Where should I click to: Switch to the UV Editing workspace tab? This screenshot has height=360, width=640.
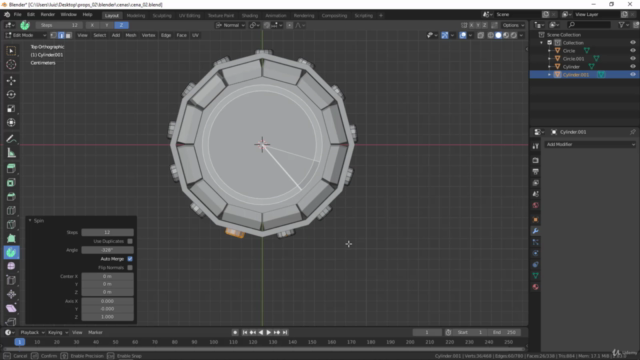point(189,16)
